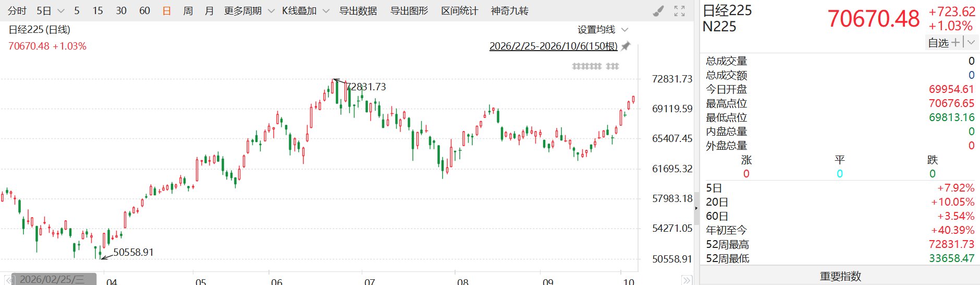Select the 日 daily K-line period

tap(167, 11)
